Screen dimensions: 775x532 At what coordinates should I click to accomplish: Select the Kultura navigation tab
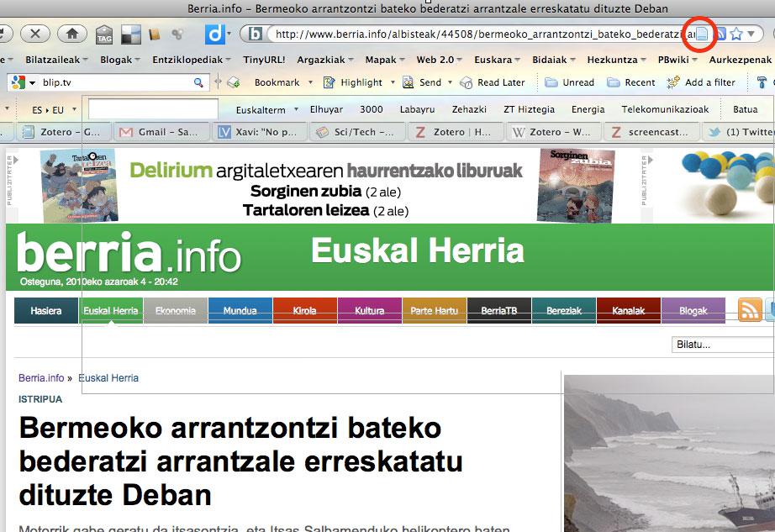369,311
